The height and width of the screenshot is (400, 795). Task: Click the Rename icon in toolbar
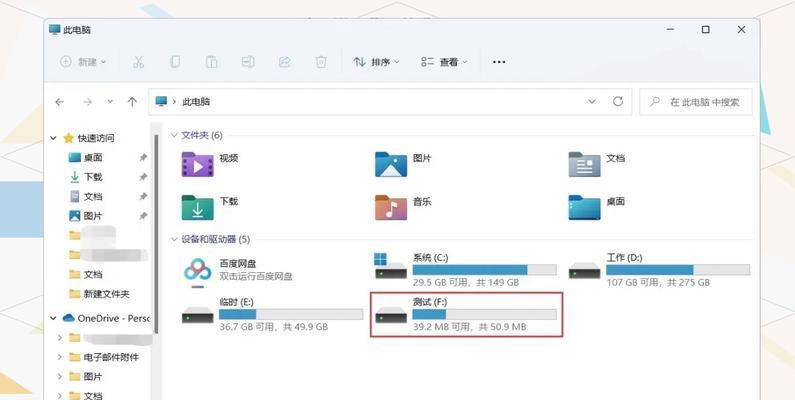248,62
